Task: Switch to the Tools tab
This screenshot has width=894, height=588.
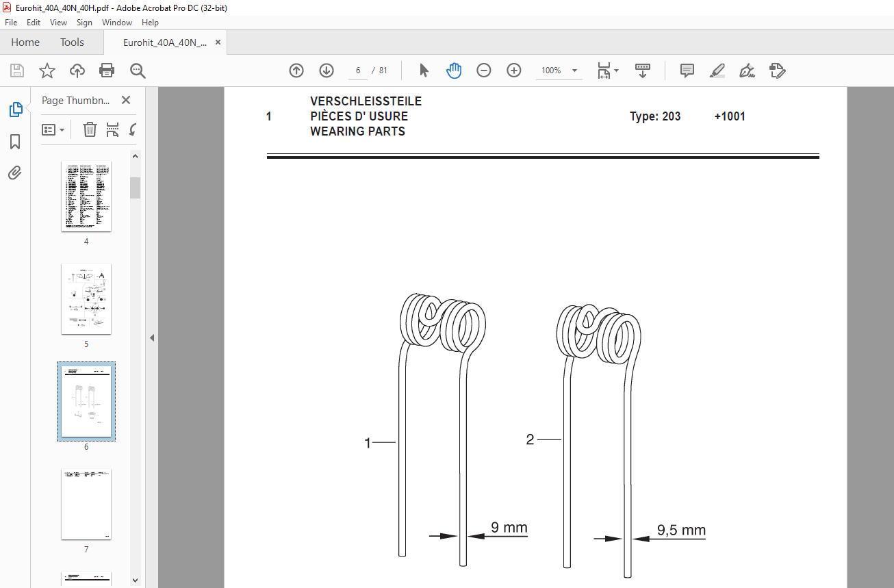Action: point(72,42)
